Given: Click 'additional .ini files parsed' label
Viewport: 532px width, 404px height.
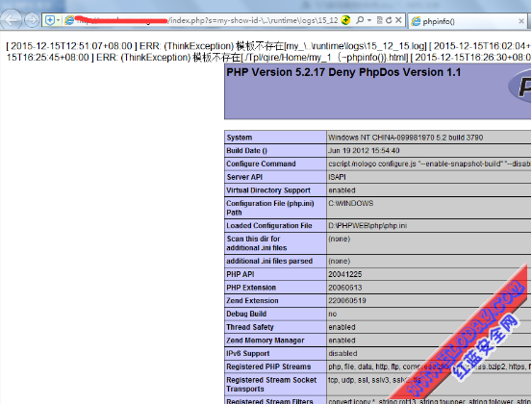Looking at the screenshot, I should click(x=269, y=261).
